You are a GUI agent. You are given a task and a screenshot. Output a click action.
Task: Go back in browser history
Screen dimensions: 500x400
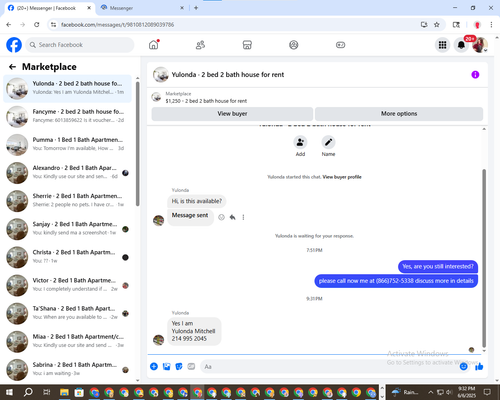click(x=9, y=25)
